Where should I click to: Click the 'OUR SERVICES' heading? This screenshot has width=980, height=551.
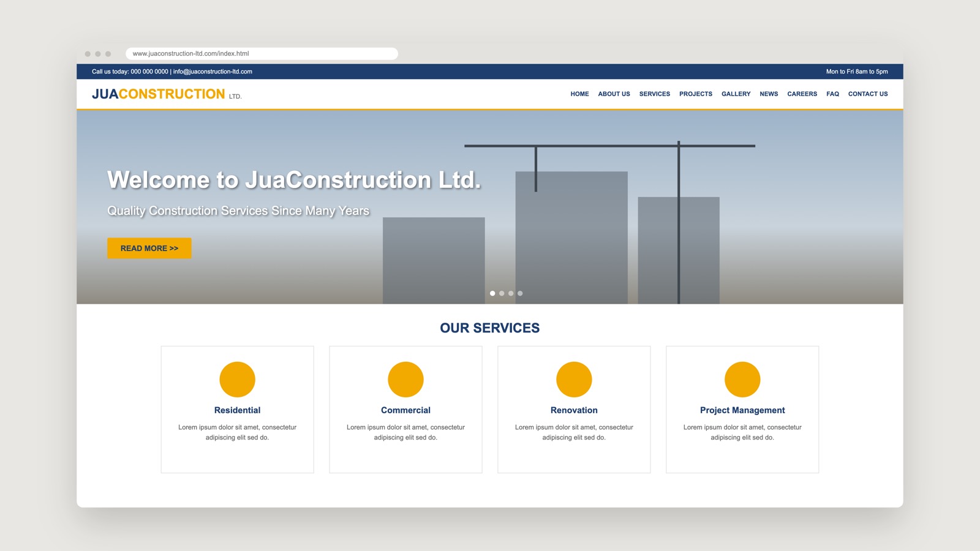click(x=490, y=328)
